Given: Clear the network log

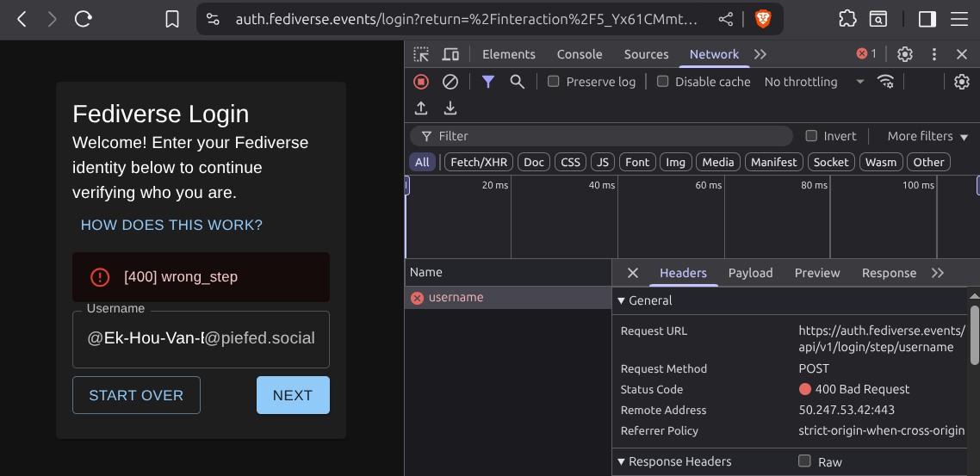Looking at the screenshot, I should pos(450,82).
